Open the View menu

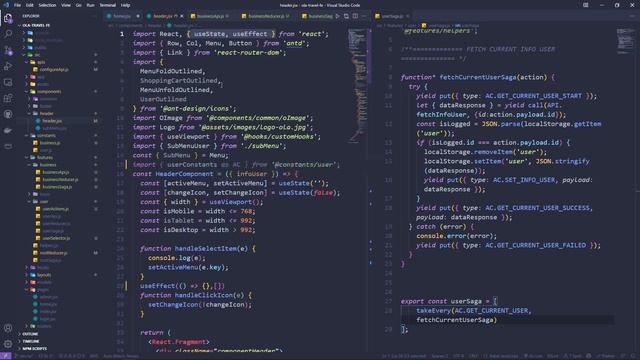[66, 5]
